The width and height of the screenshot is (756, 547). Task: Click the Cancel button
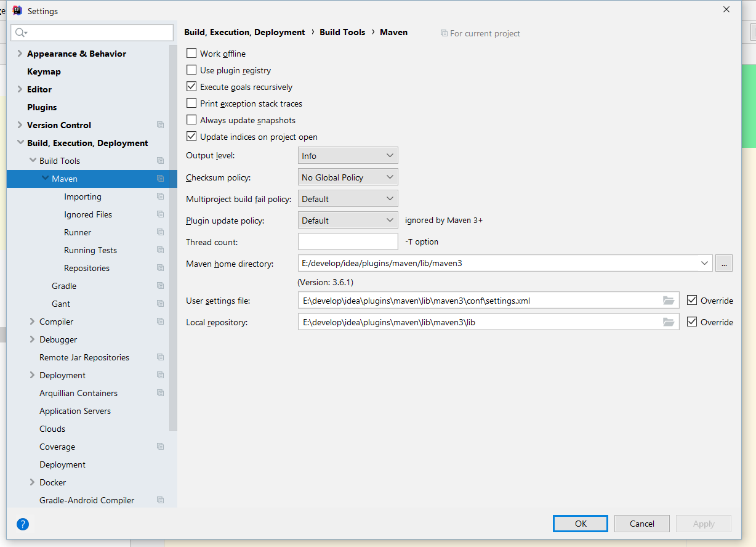pos(641,524)
